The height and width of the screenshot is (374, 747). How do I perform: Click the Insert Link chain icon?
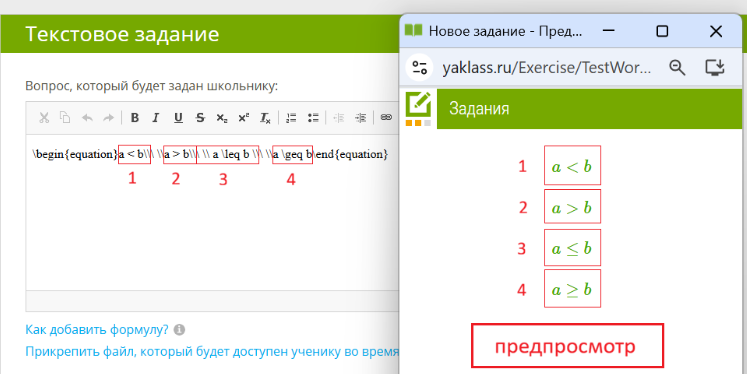[x=386, y=117]
